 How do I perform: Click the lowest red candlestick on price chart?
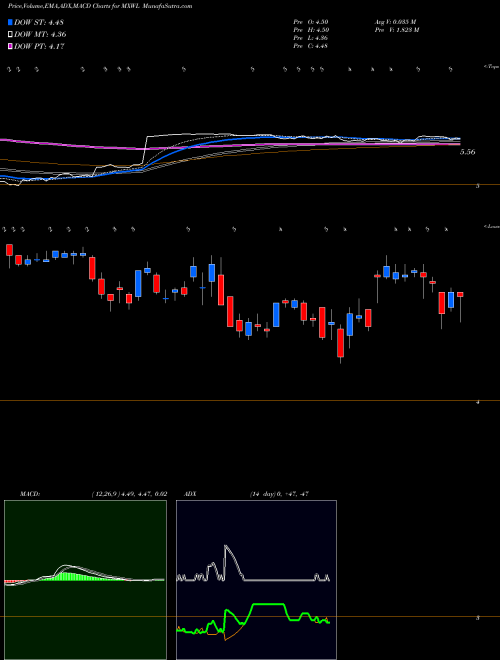(x=340, y=343)
